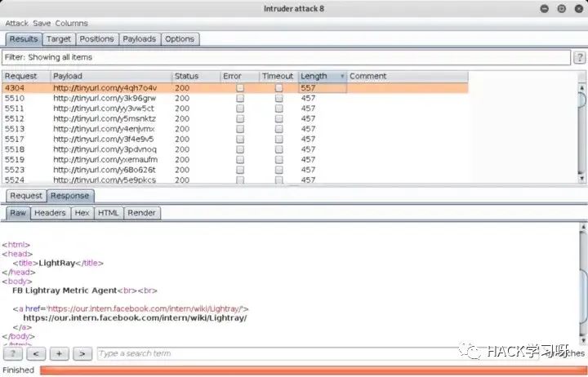588x377 pixels.
Task: Toggle Timeout checkbox for request 4304
Action: (x=278, y=87)
